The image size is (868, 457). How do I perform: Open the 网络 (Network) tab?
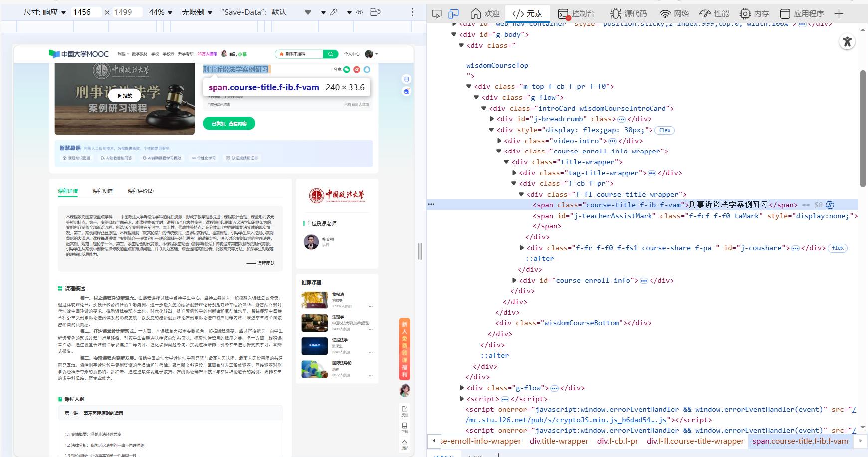(x=674, y=14)
